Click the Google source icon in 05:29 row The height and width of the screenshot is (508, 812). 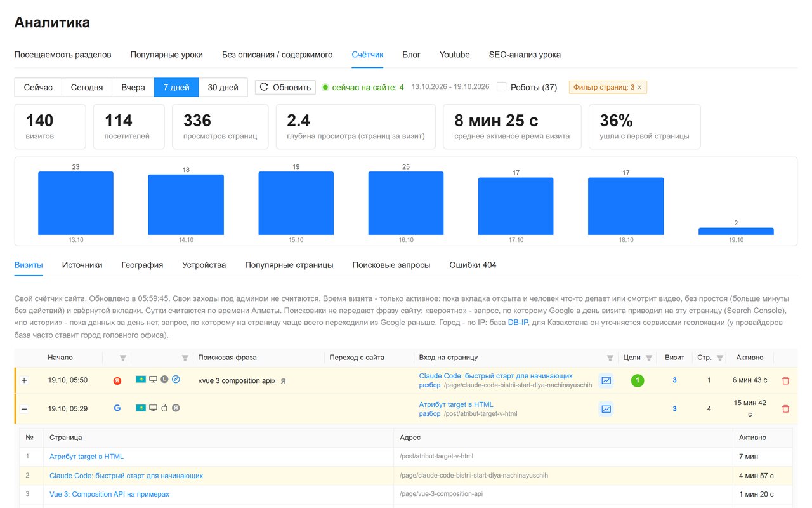tap(117, 408)
